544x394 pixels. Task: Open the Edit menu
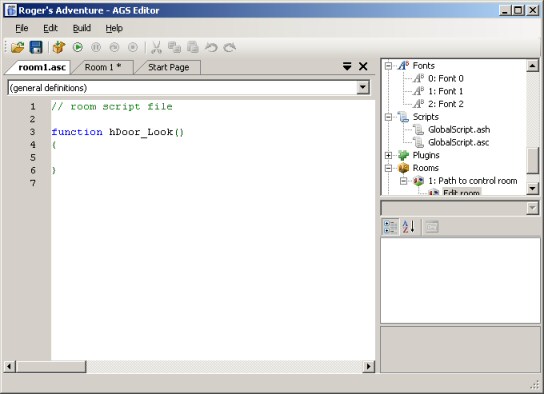pos(50,28)
